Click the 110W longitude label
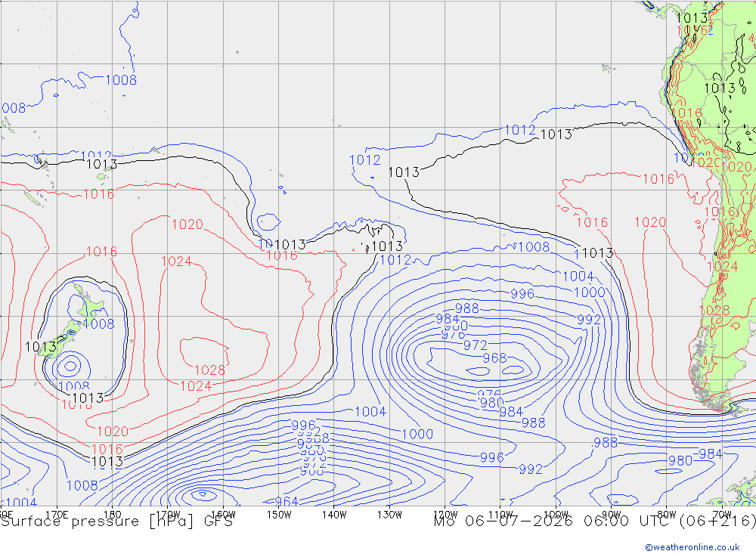756x554 pixels. point(500,515)
